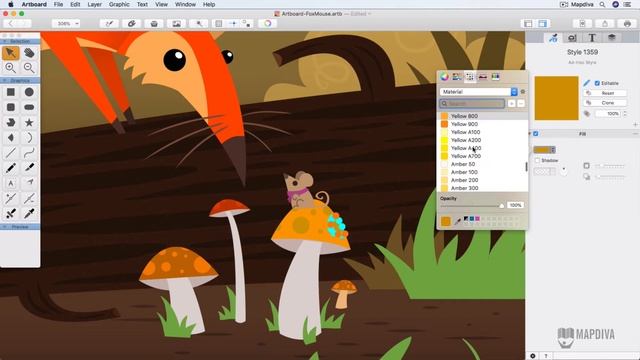Select the arc tool
Image resolution: width=640 pixels, height=360 pixels.
pyautogui.click(x=29, y=138)
